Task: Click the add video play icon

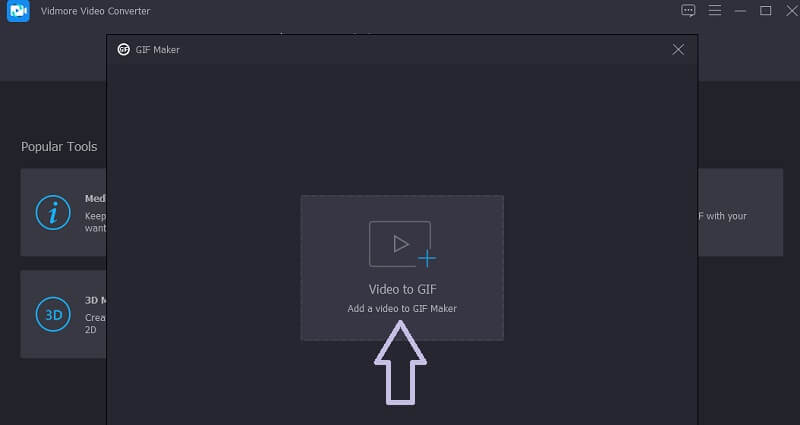Action: click(401, 244)
